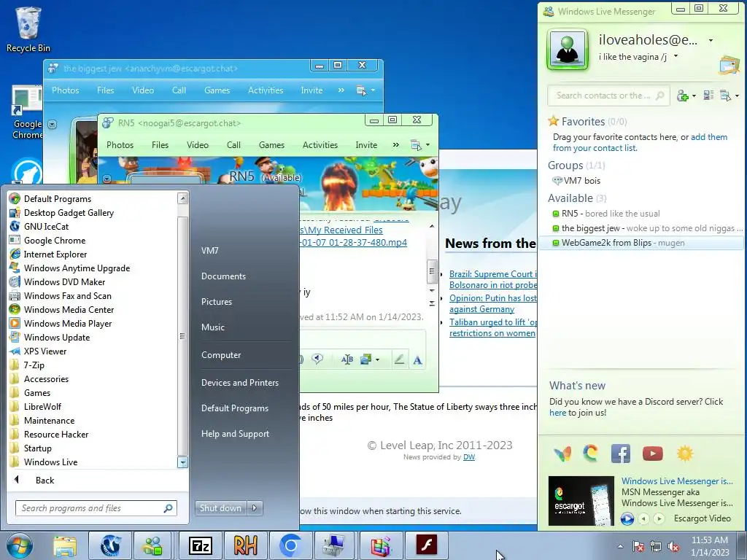Click Back in the Start menu
Viewport: 747px width, 560px height.
44,480
